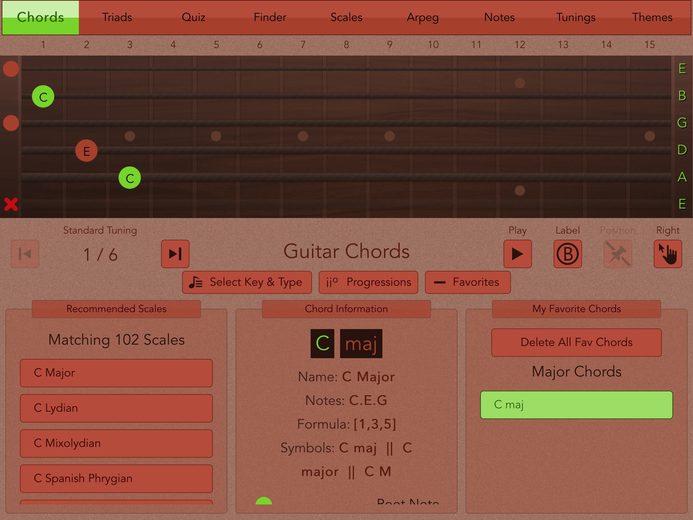The height and width of the screenshot is (520, 693).
Task: Click the high E string label
Action: pyautogui.click(x=682, y=69)
